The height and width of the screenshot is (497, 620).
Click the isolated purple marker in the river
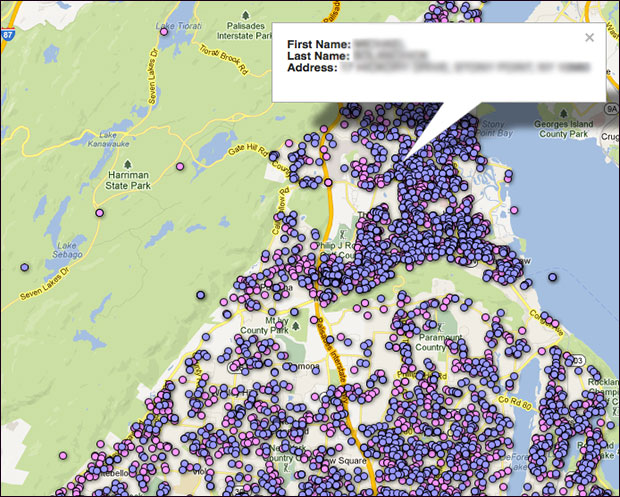pyautogui.click(x=552, y=277)
